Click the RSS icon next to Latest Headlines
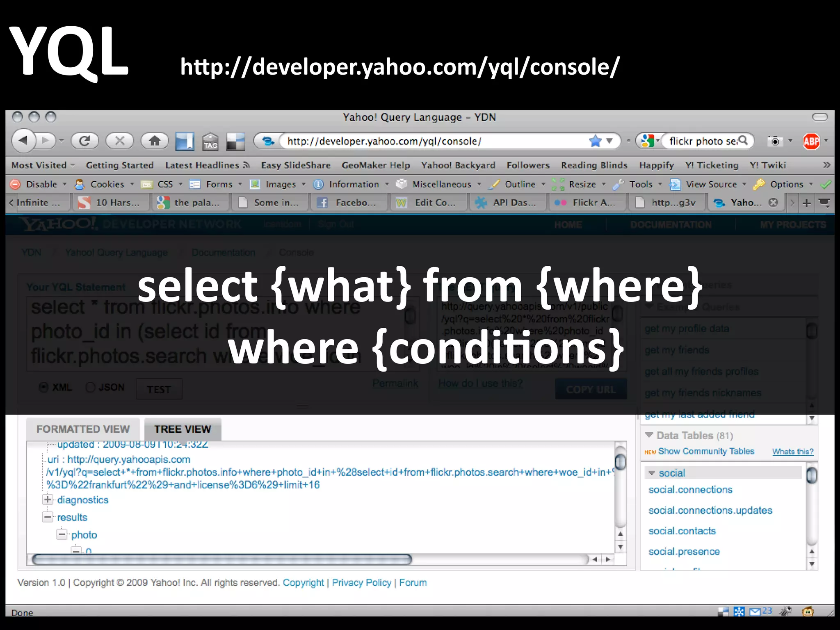This screenshot has height=630, width=840. click(x=247, y=165)
